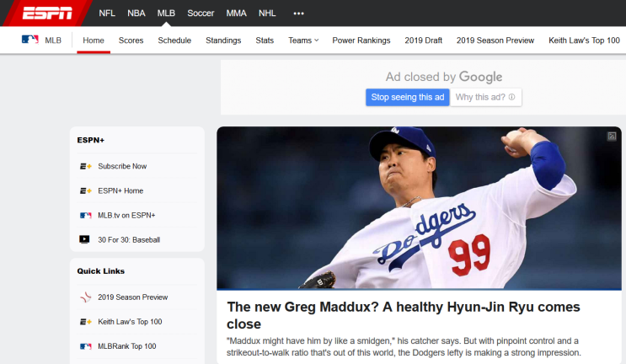Screen dimensions: 626x364
Task: Open the Keith Law's Top 100 quick link
Action: click(x=130, y=322)
